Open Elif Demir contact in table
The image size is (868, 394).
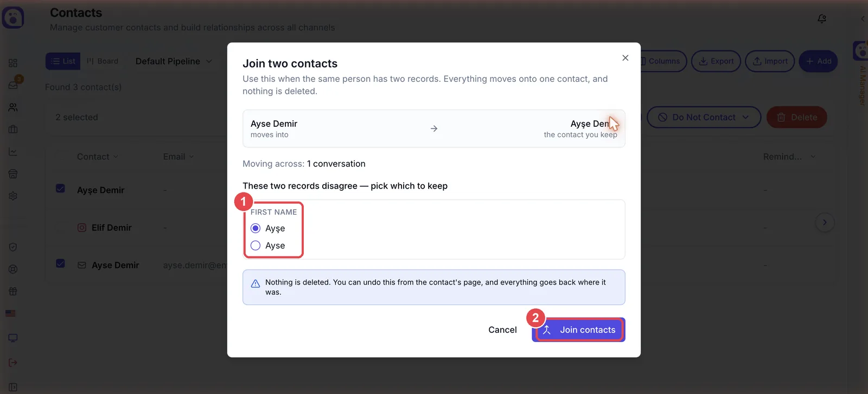112,228
